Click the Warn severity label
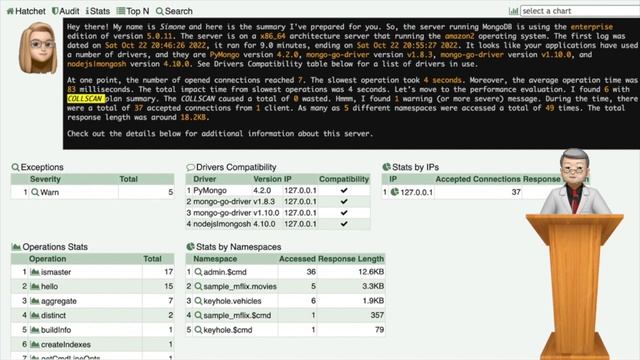 pos(49,192)
